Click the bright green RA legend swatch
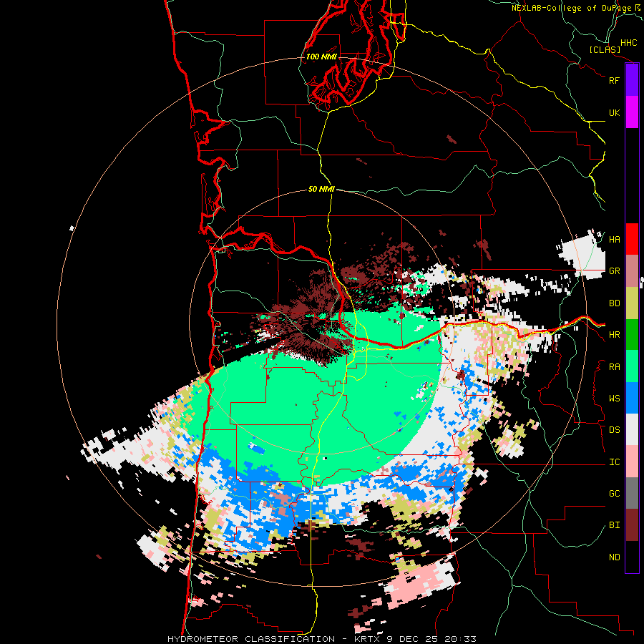644x644 pixels. click(632, 366)
